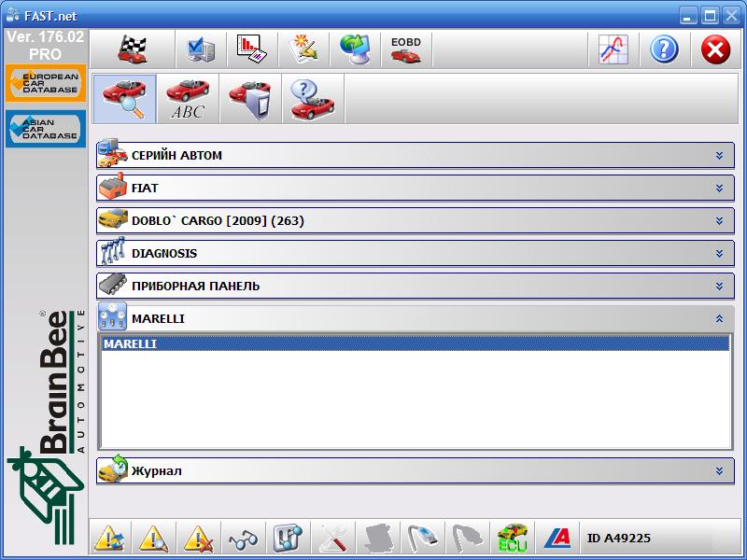The height and width of the screenshot is (560, 747).
Task: Collapse the MARELLI section chevron
Action: [x=719, y=318]
